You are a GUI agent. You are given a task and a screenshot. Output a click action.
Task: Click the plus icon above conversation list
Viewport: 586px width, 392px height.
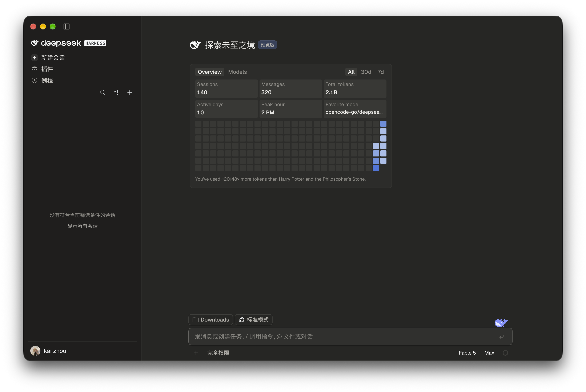(x=130, y=93)
